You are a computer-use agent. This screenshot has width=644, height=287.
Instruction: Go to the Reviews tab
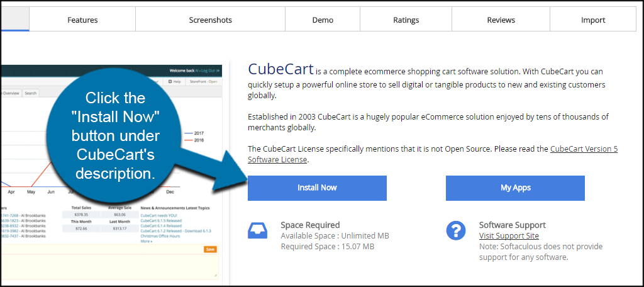[501, 20]
